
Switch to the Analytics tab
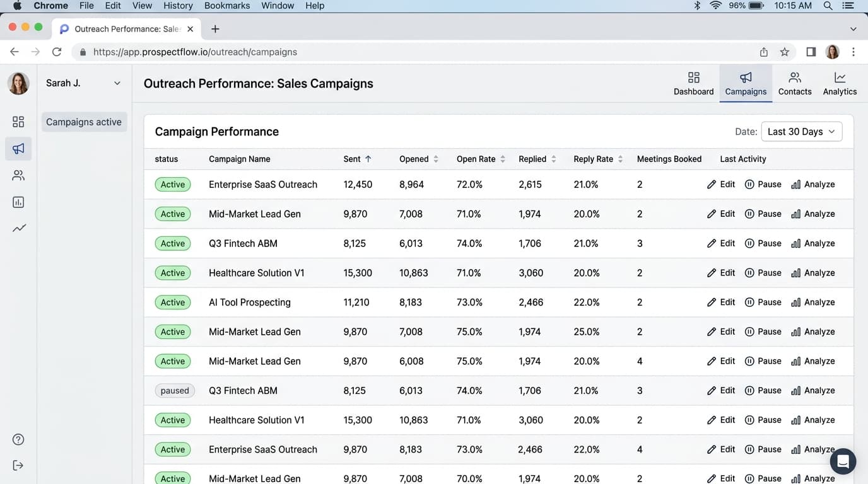pos(840,83)
